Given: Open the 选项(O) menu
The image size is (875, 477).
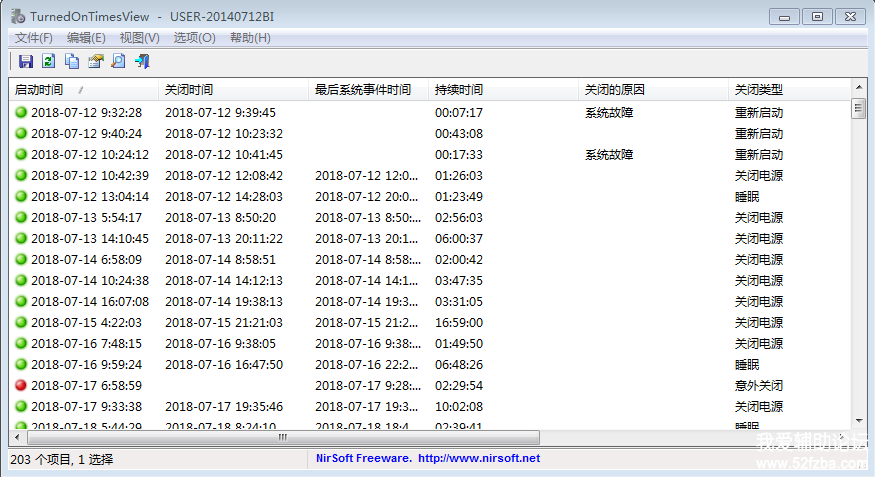Looking at the screenshot, I should point(194,38).
